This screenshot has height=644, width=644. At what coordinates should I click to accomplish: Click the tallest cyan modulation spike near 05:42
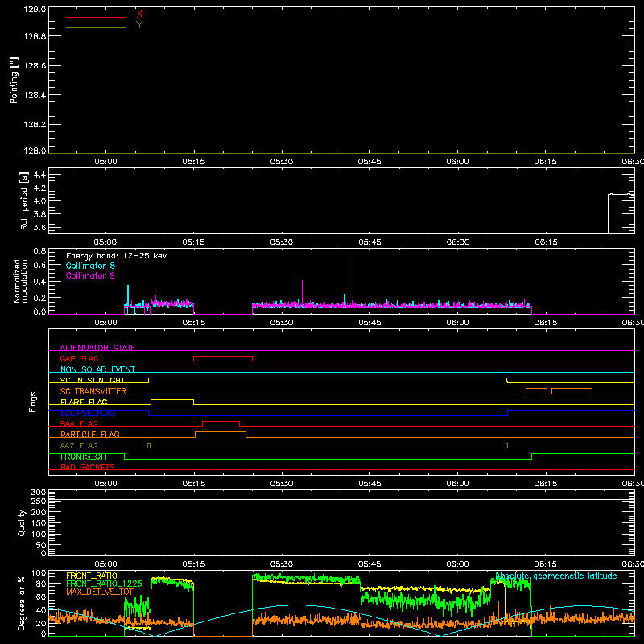pos(353,278)
